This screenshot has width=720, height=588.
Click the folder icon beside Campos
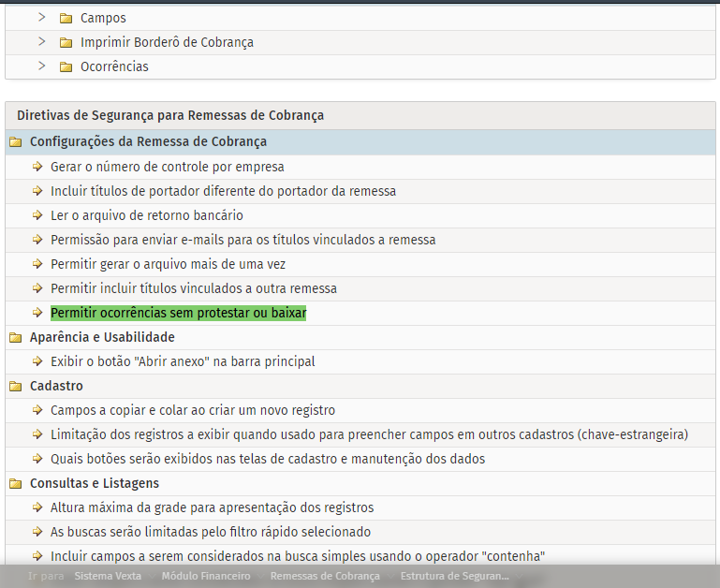(x=66, y=18)
